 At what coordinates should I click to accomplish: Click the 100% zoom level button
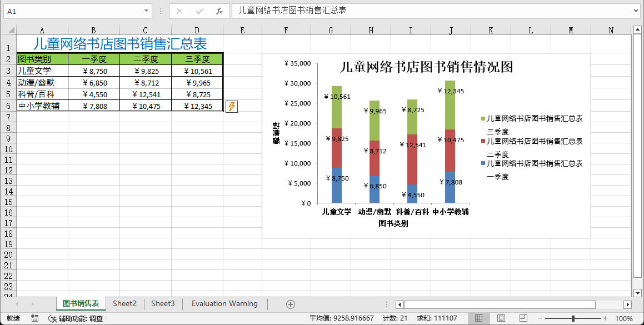[624, 318]
